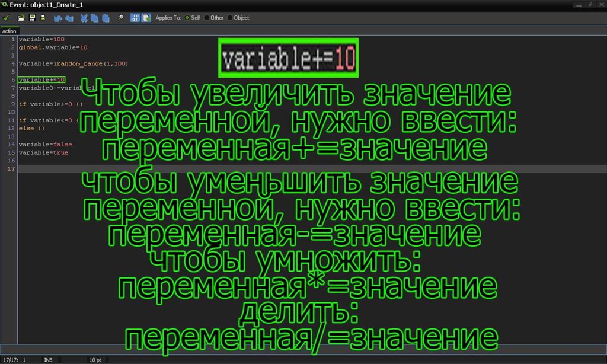Click the GameMaker icon in the title bar

click(x=5, y=5)
